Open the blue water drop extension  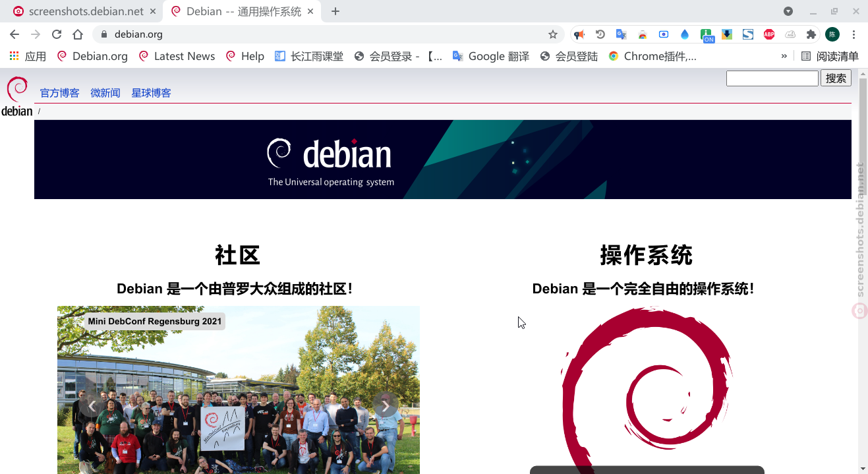point(685,34)
